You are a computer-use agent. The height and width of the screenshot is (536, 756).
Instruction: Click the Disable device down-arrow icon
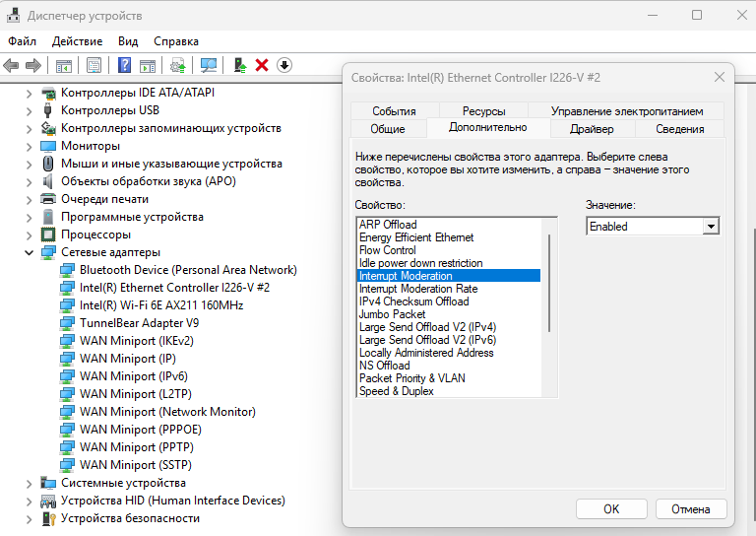tap(284, 65)
